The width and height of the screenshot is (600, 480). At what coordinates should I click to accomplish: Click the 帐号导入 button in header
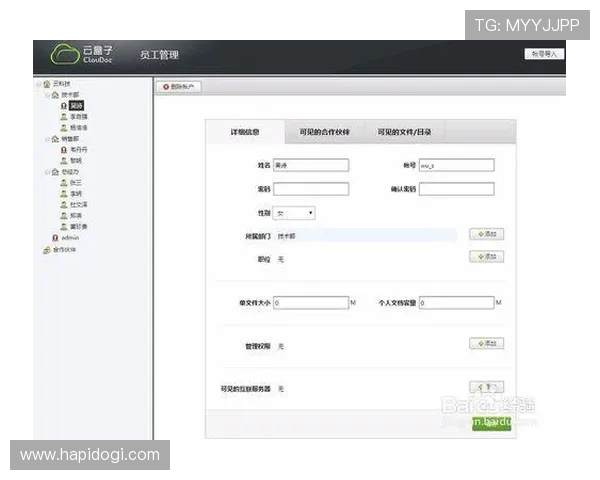(544, 54)
